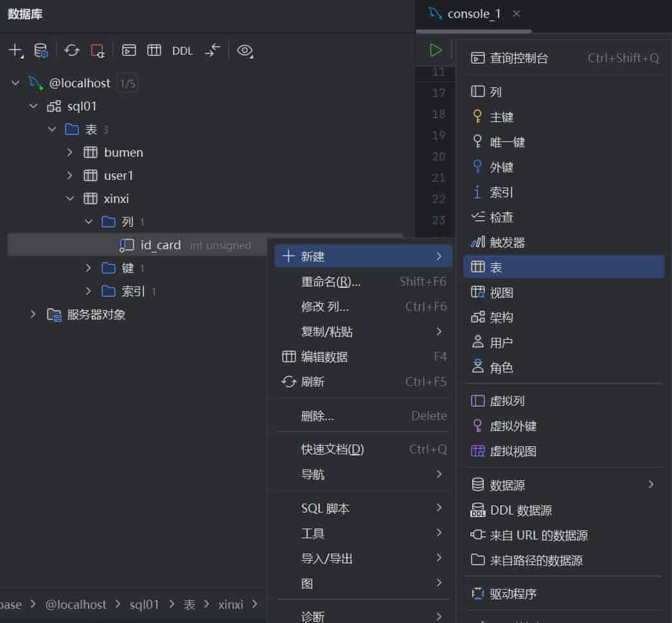This screenshot has width=672, height=623.
Task: Click the red deactivate connection icon
Action: coord(98,51)
